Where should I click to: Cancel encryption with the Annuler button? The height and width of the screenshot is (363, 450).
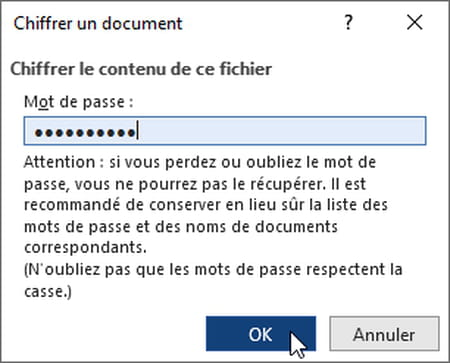[384, 334]
